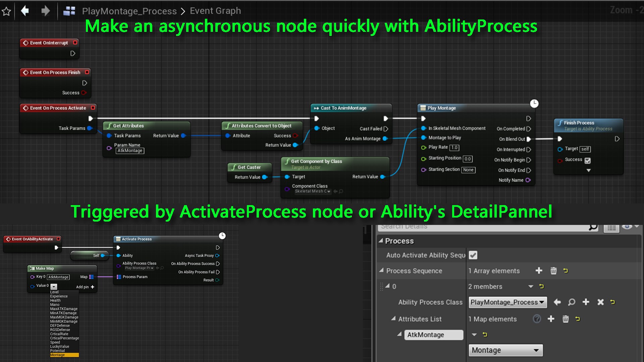Viewport: 644px width, 362px height.
Task: Open the details panel view options eye menu
Action: (627, 227)
